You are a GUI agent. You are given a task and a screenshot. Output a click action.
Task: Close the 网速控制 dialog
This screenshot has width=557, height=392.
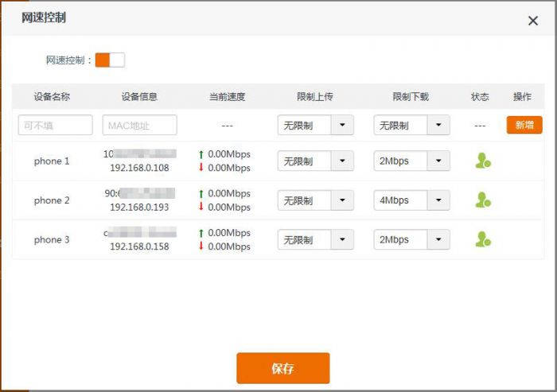click(533, 21)
